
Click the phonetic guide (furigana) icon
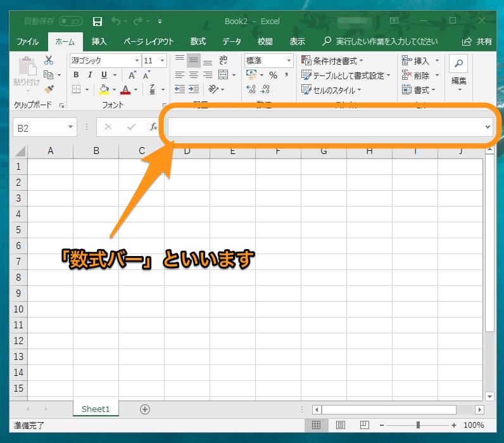(x=153, y=89)
